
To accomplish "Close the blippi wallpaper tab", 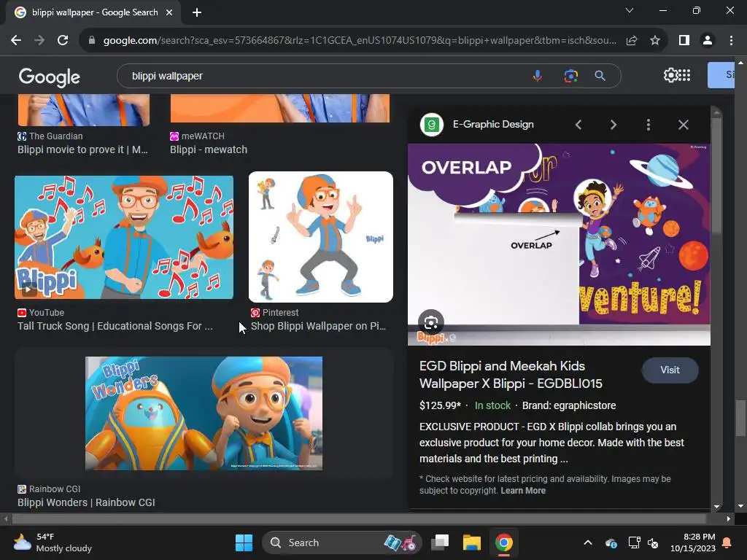I will point(169,12).
